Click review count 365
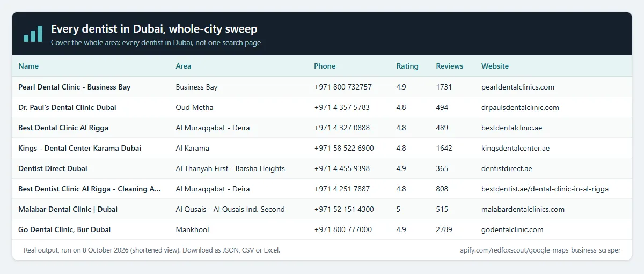Screen dimensions: 644x274 pyautogui.click(x=442, y=168)
